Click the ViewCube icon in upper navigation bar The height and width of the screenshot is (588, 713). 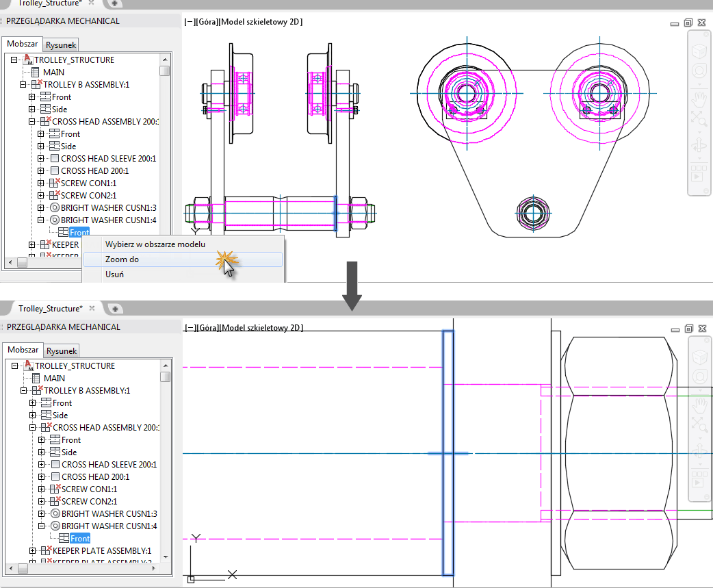699,51
